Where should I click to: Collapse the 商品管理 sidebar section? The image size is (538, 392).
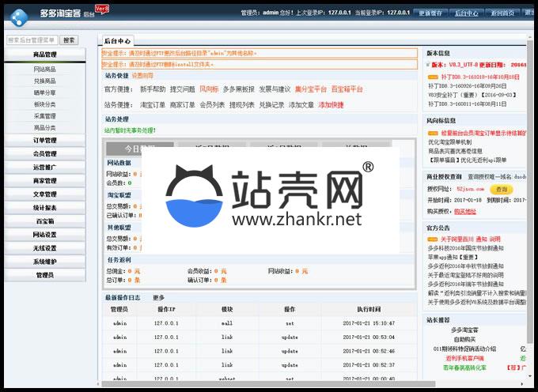pos(44,55)
